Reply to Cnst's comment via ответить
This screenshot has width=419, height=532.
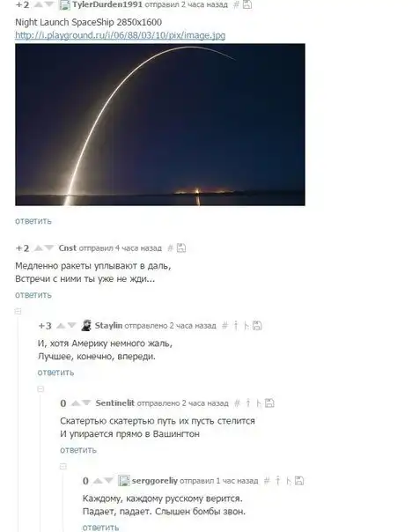[33, 295]
